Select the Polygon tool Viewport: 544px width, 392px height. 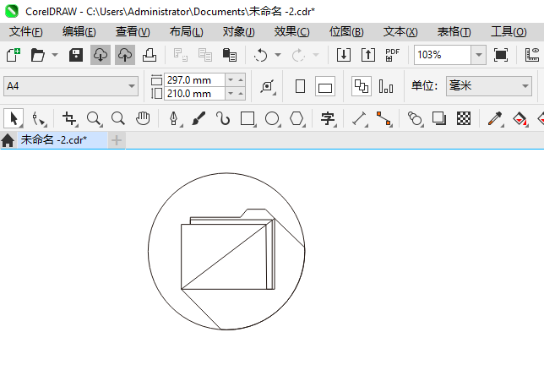click(x=297, y=118)
